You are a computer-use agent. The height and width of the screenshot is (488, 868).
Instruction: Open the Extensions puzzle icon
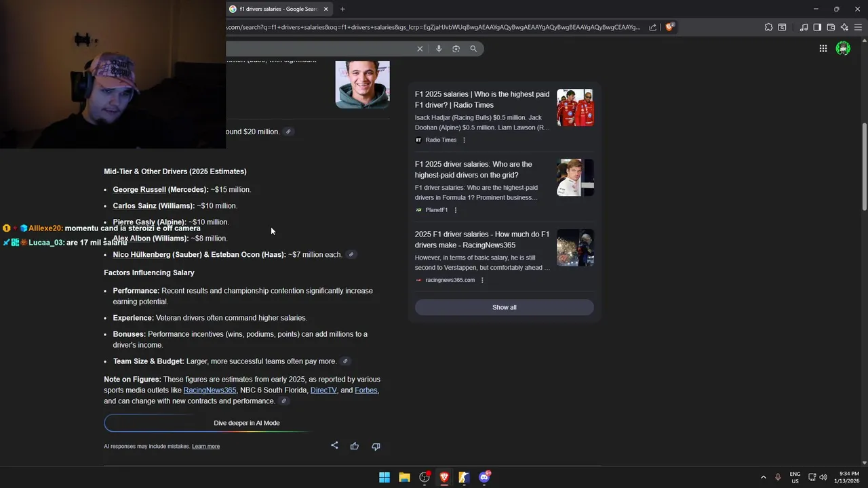coord(768,27)
